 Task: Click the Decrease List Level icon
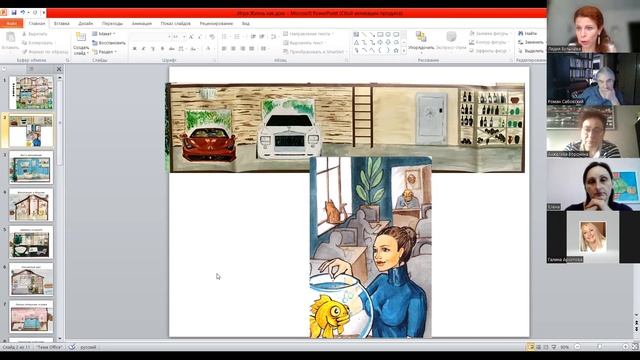tap(253, 37)
